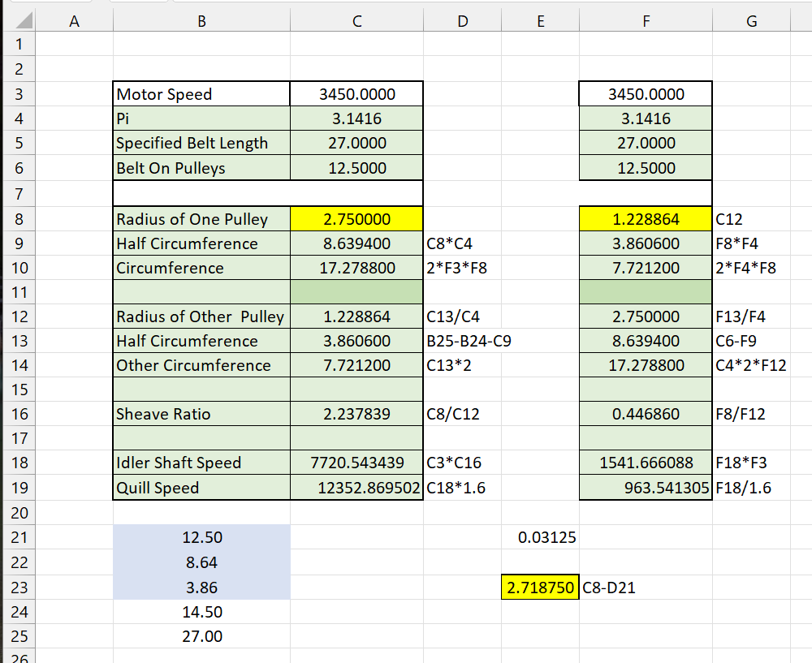Click Radius of Other Pulley label

point(201,316)
